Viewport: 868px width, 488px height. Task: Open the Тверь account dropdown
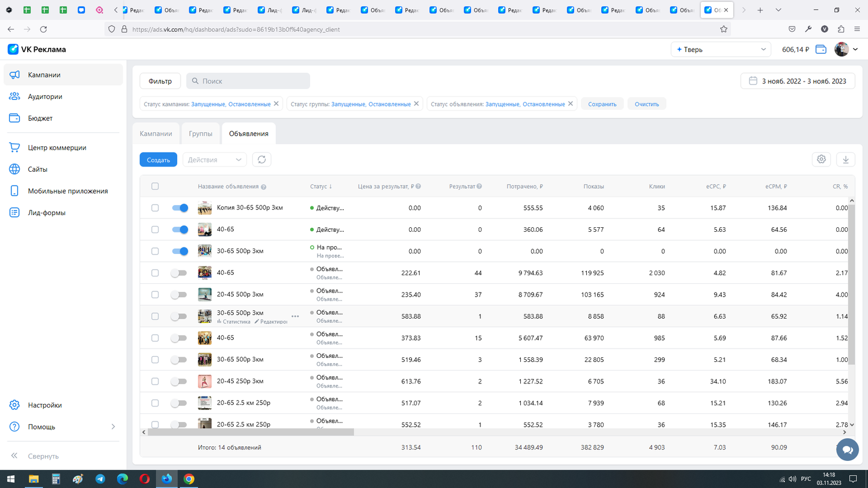(721, 50)
